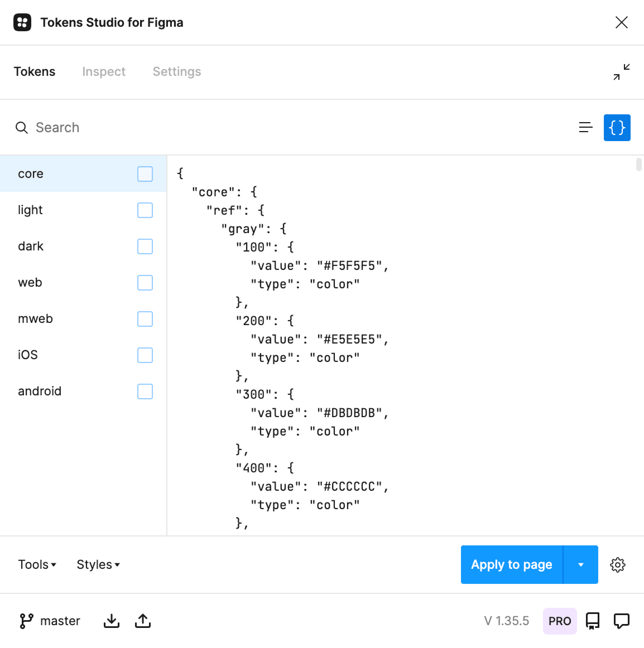Click the Apply to page button

point(511,565)
